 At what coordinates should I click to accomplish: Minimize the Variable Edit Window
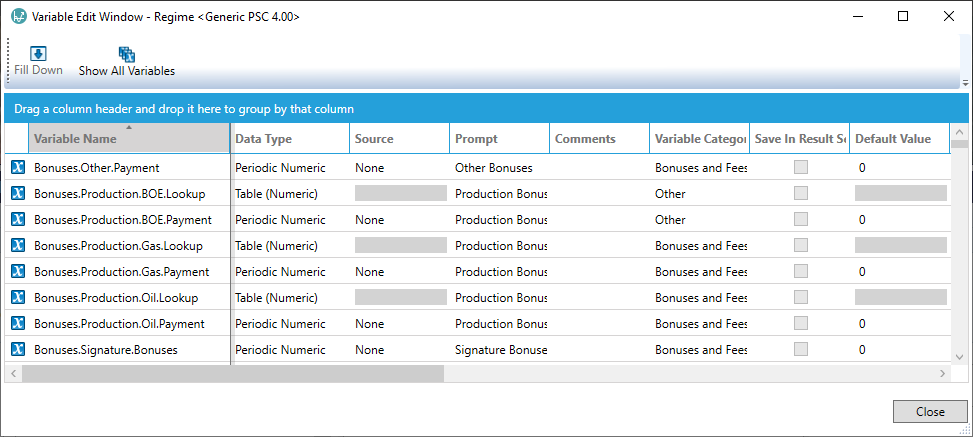[857, 17]
